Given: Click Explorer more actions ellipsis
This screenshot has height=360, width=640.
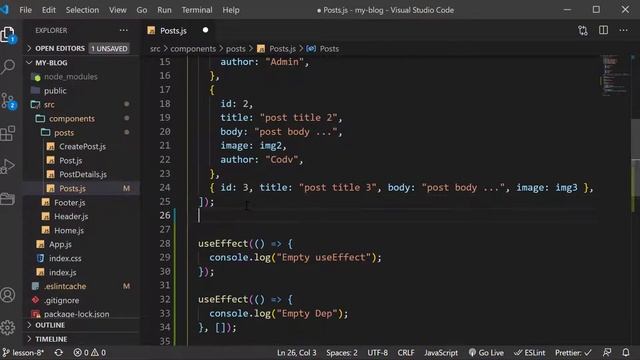Looking at the screenshot, I should (x=123, y=30).
